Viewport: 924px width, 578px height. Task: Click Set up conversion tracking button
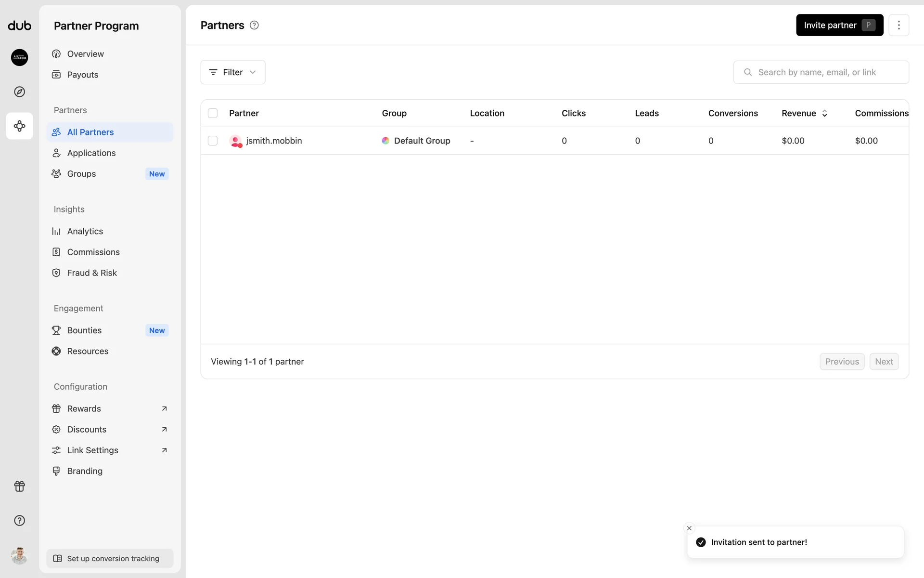click(110, 558)
